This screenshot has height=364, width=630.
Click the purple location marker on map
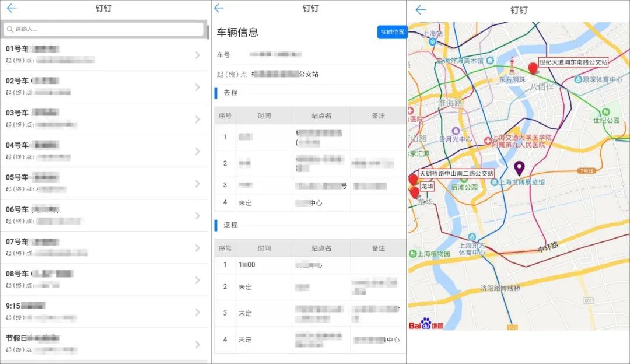click(x=519, y=169)
